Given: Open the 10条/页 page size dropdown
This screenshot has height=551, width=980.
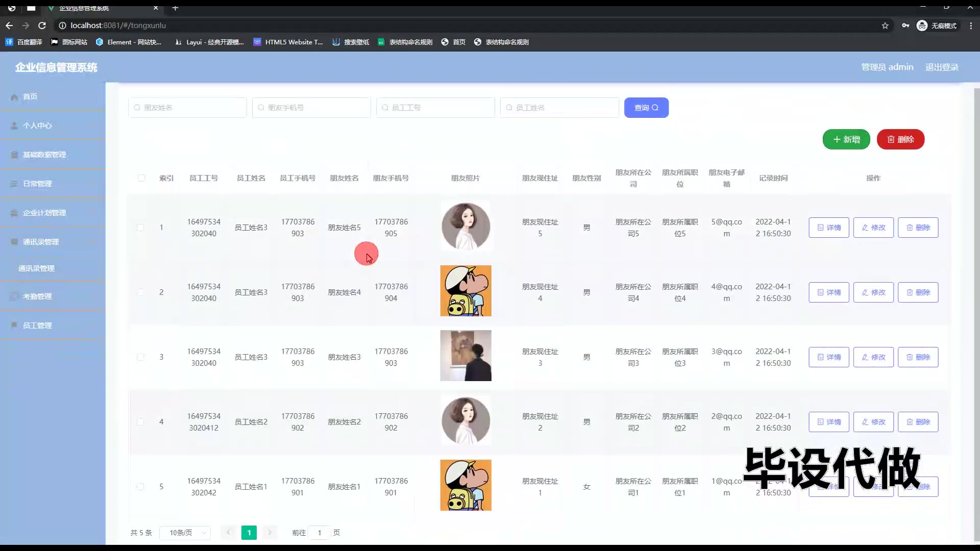Looking at the screenshot, I should point(185,533).
